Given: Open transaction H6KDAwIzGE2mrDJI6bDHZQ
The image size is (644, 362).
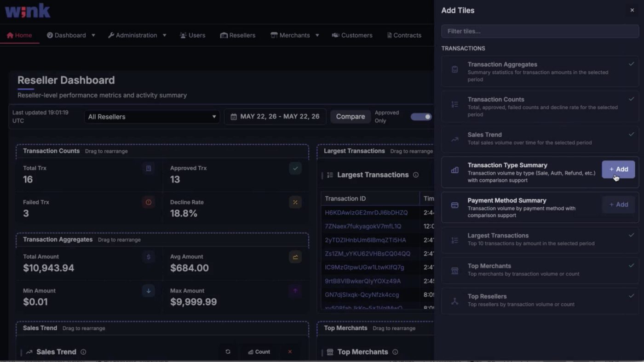Looking at the screenshot, I should click(366, 213).
